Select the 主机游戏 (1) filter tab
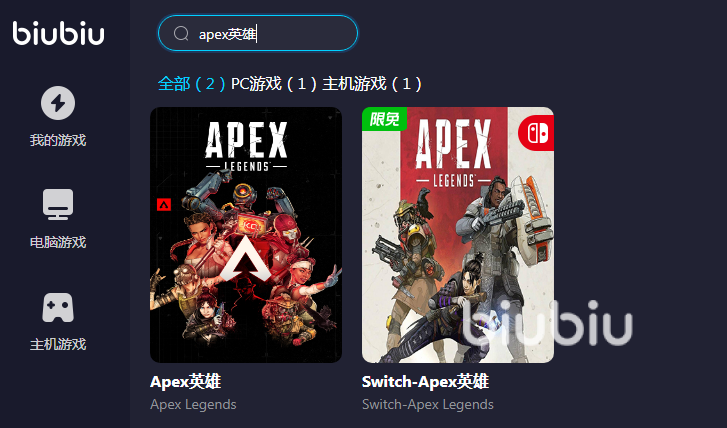The height and width of the screenshot is (428, 727). pyautogui.click(x=372, y=84)
